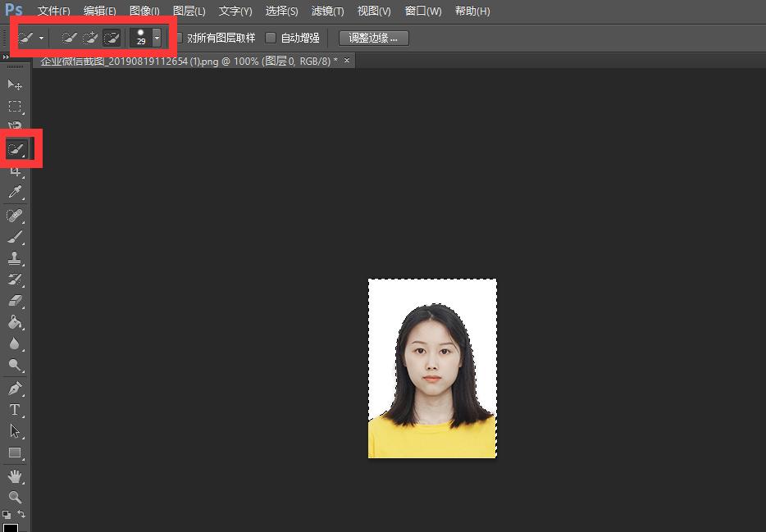The width and height of the screenshot is (766, 532).
Task: Enable the 对所有图层取样 checkbox
Action: click(179, 38)
